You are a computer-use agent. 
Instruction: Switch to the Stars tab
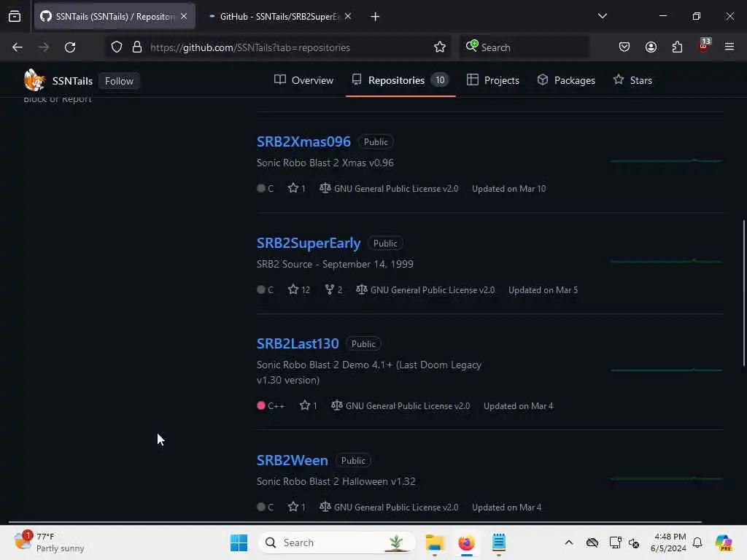[632, 80]
